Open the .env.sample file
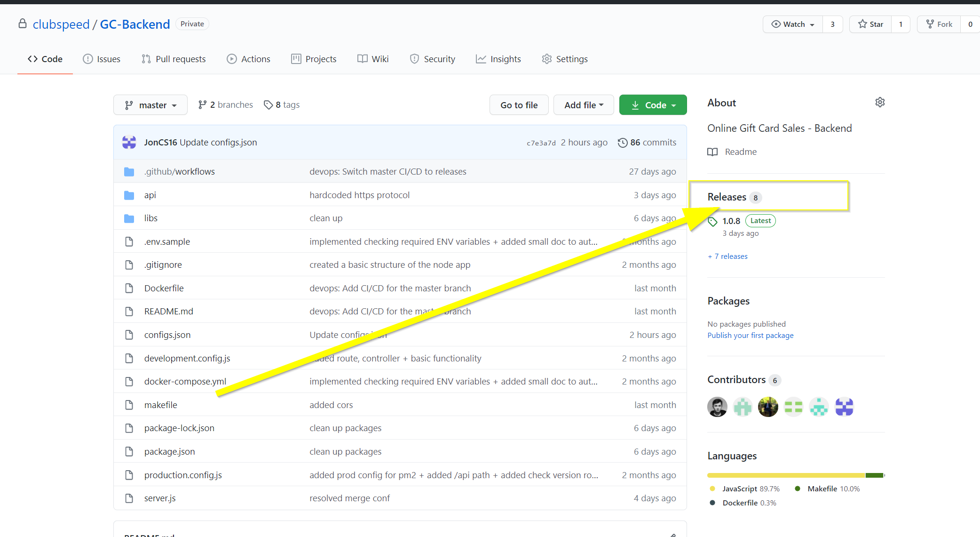980x537 pixels. coord(167,242)
